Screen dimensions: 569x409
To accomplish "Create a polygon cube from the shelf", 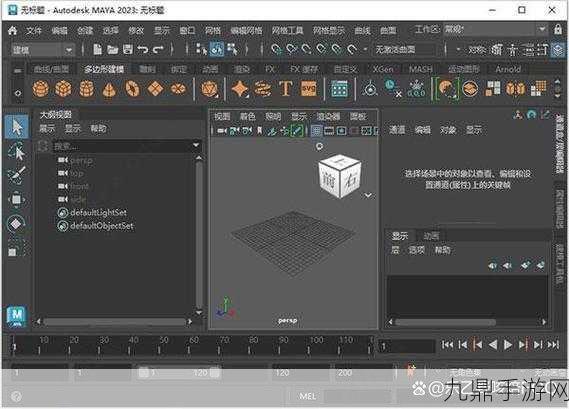I will point(64,89).
